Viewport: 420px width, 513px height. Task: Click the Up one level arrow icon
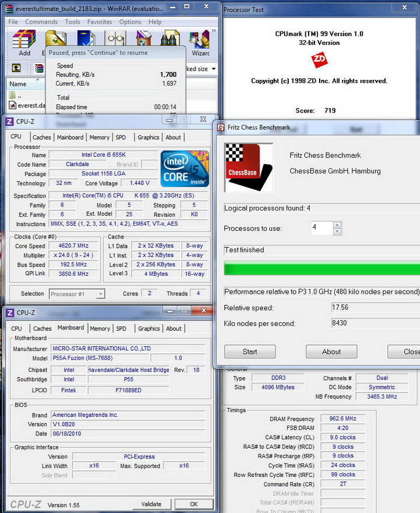[16, 68]
